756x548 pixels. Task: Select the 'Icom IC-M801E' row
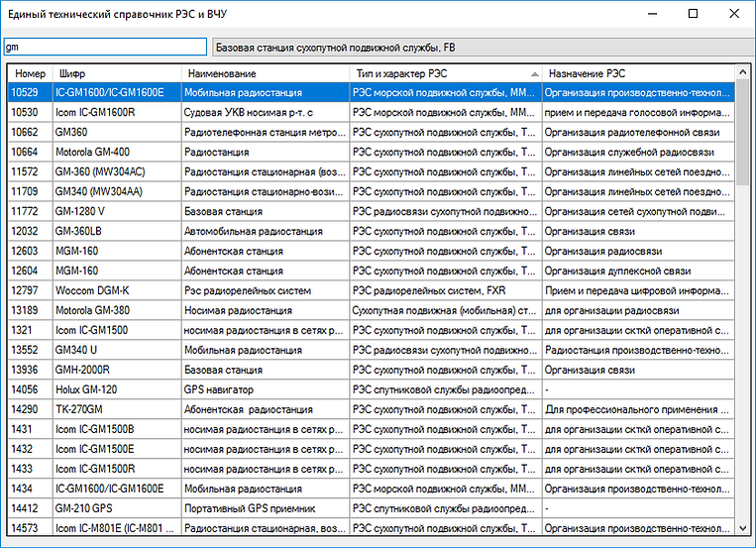pos(372,527)
